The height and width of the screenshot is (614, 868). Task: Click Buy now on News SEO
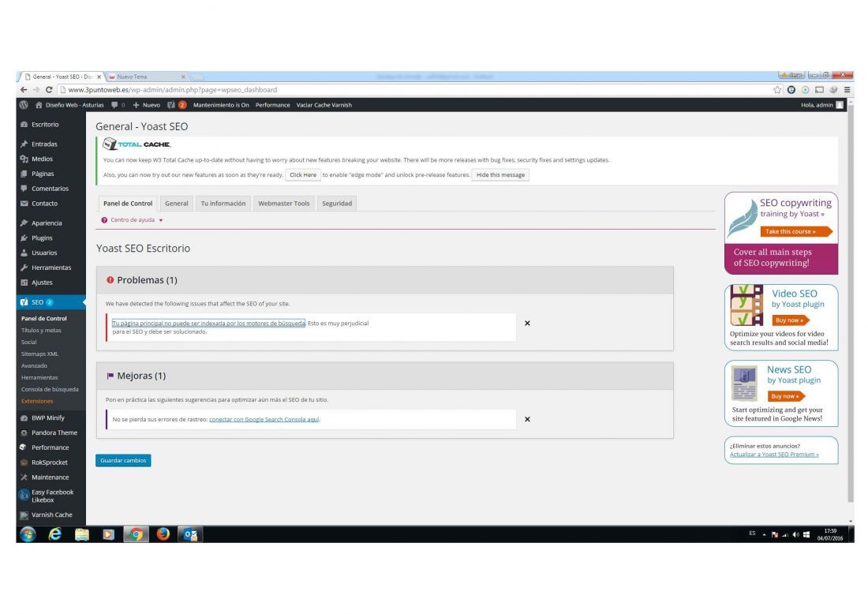click(x=786, y=396)
